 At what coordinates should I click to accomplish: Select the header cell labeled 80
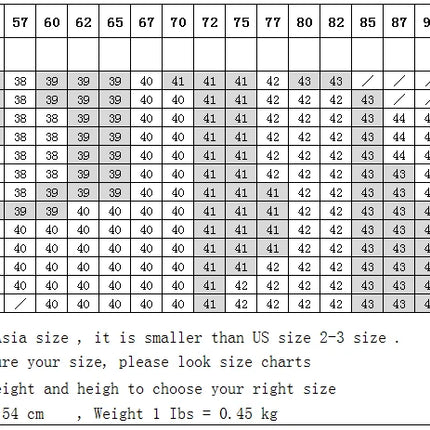(x=304, y=22)
